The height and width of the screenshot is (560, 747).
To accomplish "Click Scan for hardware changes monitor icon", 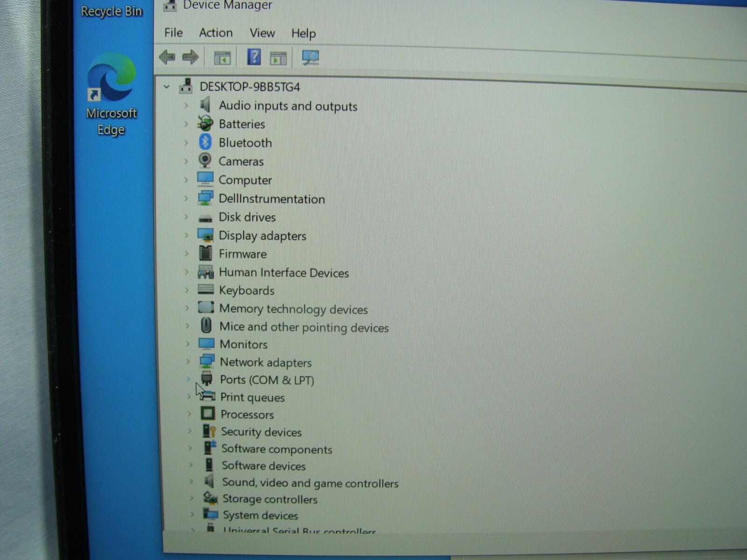I will (x=310, y=58).
